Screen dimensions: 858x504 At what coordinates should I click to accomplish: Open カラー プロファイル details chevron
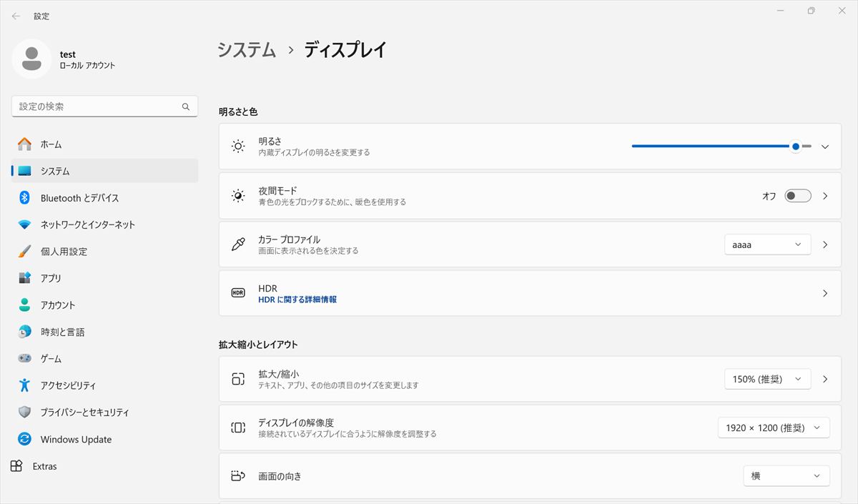coord(825,244)
